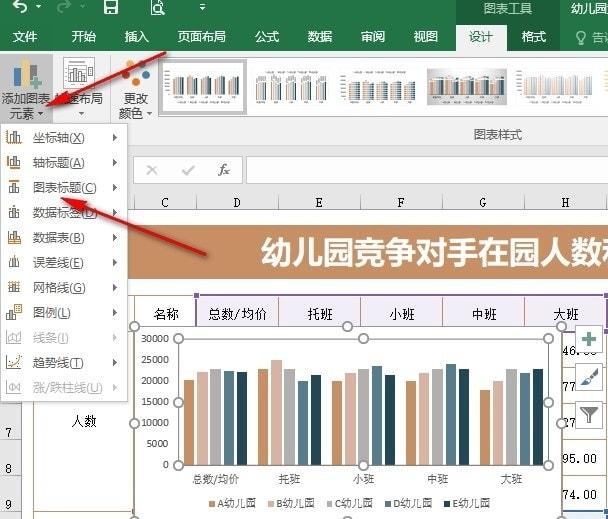The image size is (608, 519).
Task: Switch to the Format (格式) tab
Action: pos(534,37)
